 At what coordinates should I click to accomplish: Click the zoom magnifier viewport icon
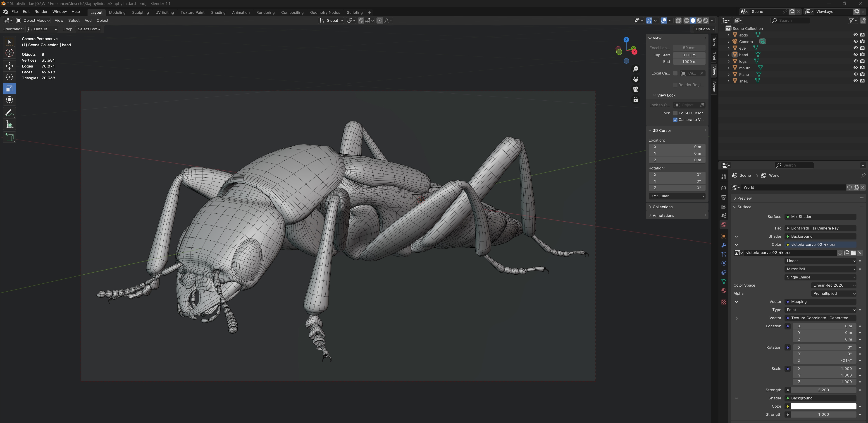[x=635, y=69]
